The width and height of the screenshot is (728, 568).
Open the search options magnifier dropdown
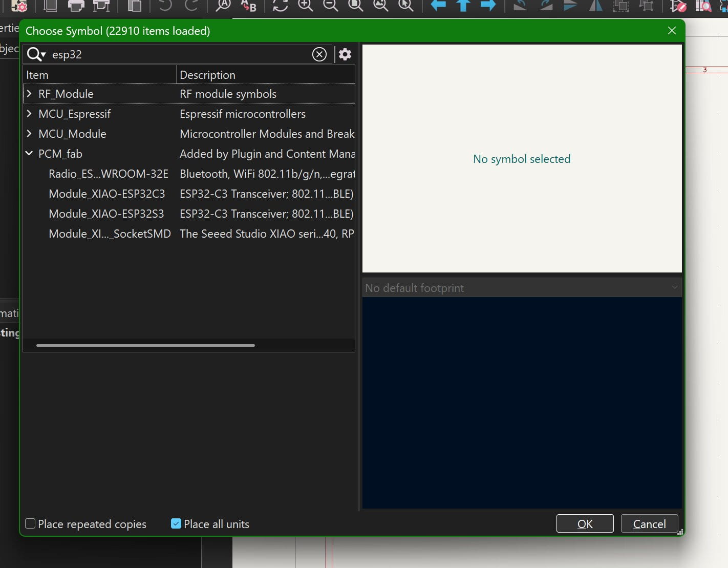36,54
